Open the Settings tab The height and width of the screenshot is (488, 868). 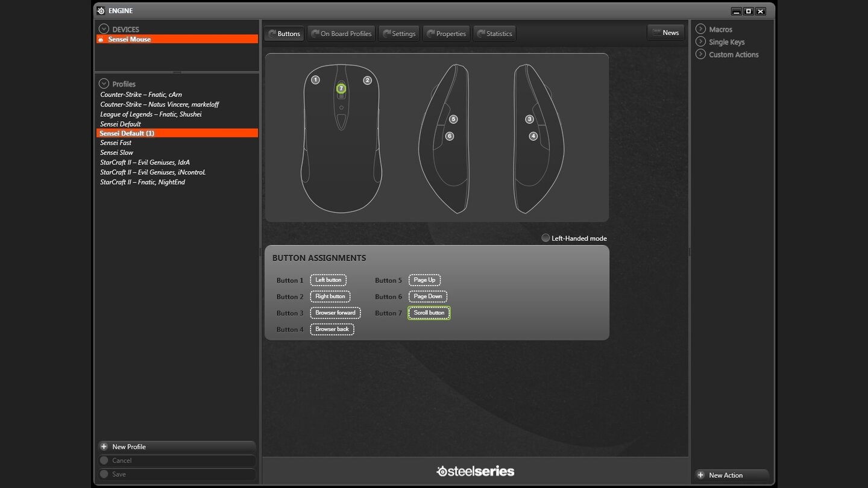pyautogui.click(x=398, y=34)
